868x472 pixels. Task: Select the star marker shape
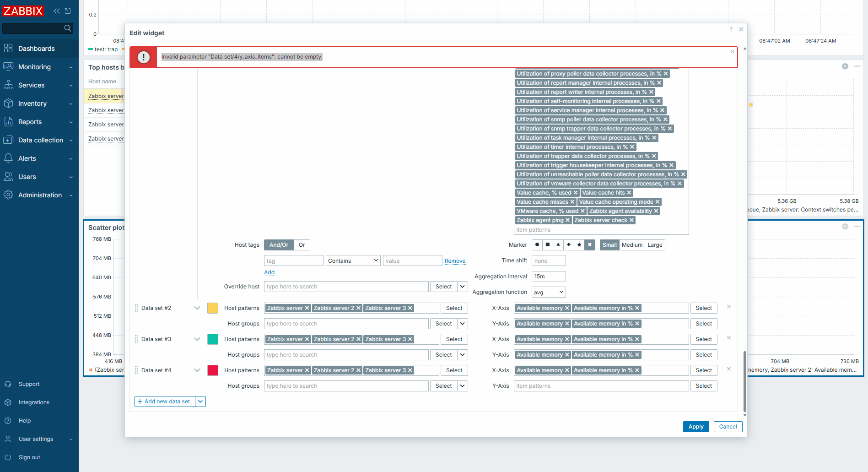click(x=579, y=245)
